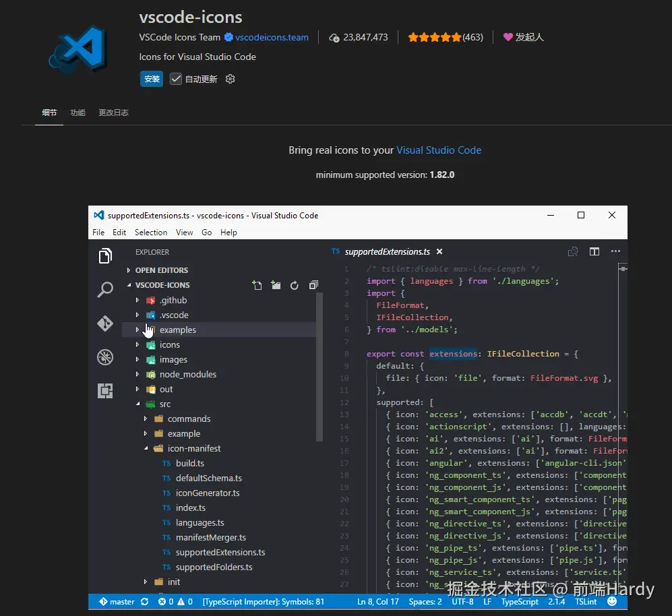672x616 pixels.
Task: Open the vscodeicons.team publisher link
Action: tap(272, 37)
